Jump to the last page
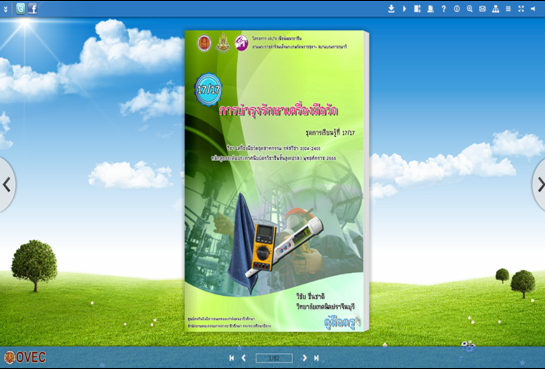This screenshot has height=369, width=545. pyautogui.click(x=316, y=358)
